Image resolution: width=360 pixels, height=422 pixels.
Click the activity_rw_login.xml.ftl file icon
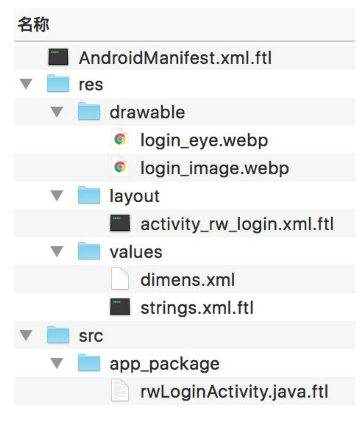pyautogui.click(x=120, y=223)
